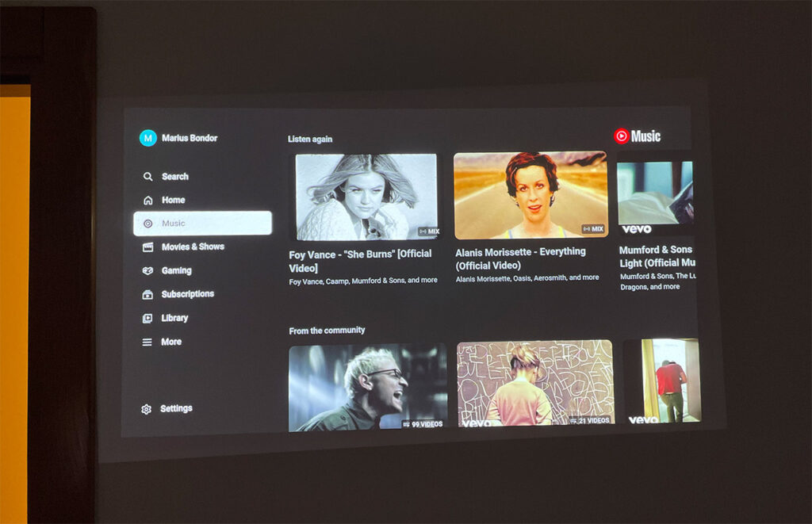Viewport: 812px width, 524px height.
Task: Select the Gaming controller icon
Action: pos(147,270)
